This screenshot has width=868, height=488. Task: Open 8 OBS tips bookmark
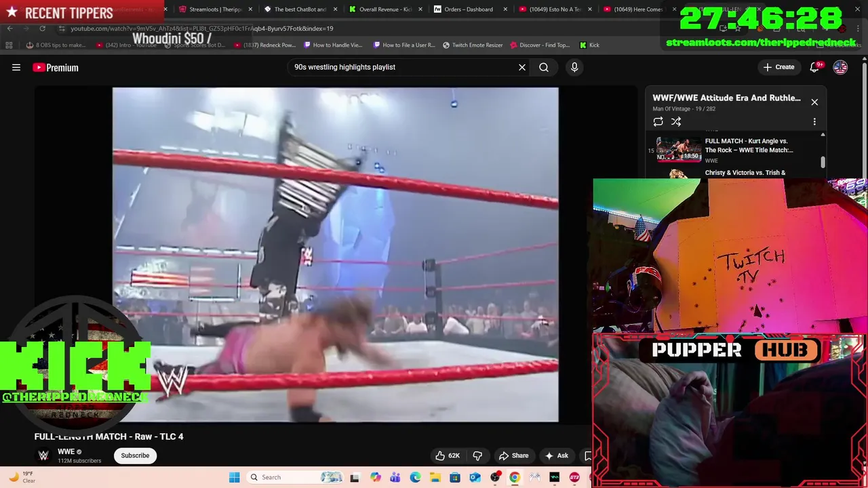(x=56, y=45)
